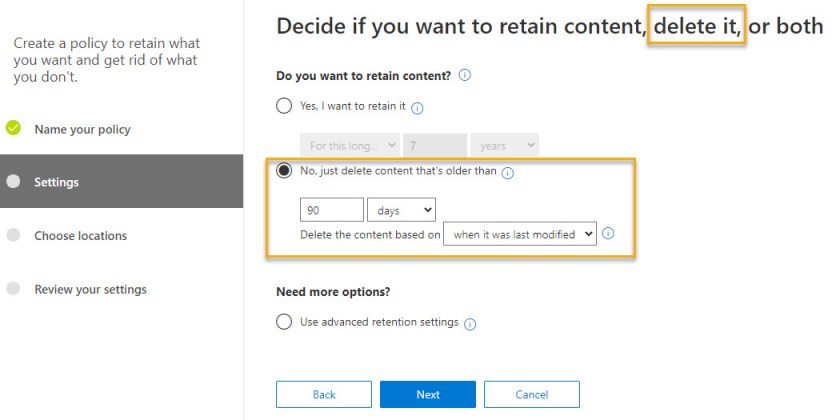Viewport: 840px width, 420px height.
Task: Click the Settings step circle indicator
Action: tap(13, 182)
